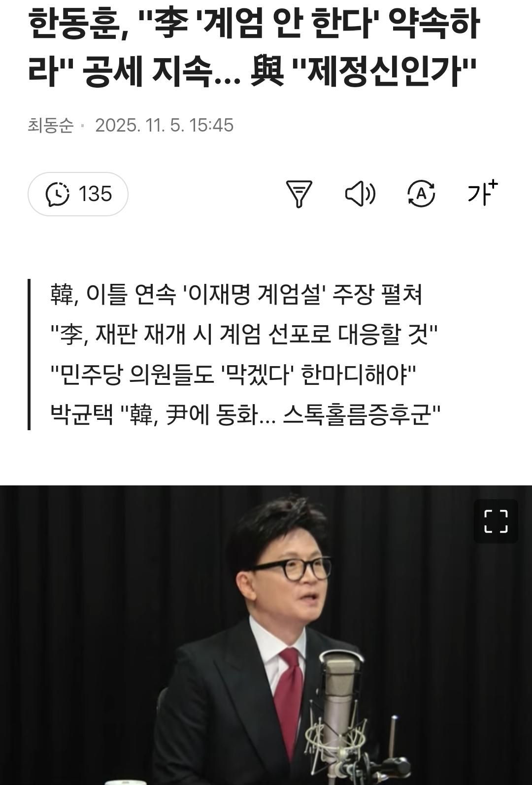
Task: Open font size 가+ setting
Action: point(482,193)
